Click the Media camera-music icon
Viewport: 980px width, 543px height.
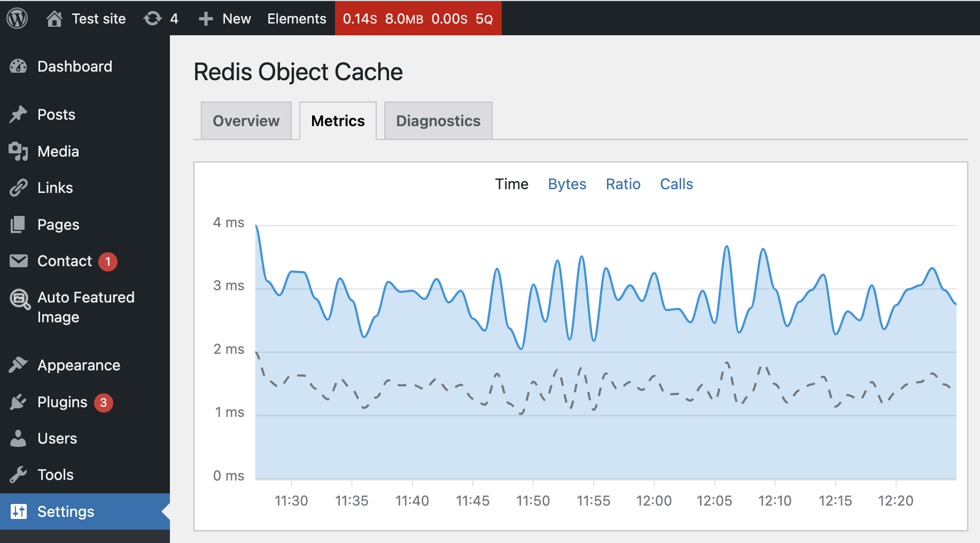point(18,151)
